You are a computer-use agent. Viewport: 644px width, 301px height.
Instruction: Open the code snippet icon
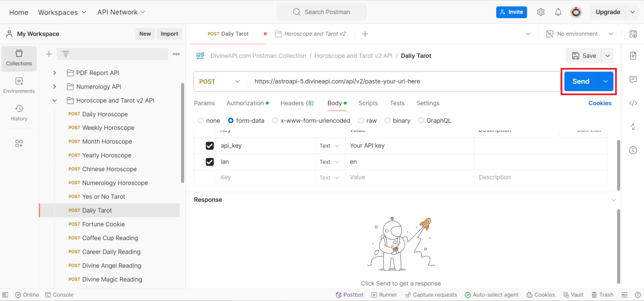coord(633,103)
